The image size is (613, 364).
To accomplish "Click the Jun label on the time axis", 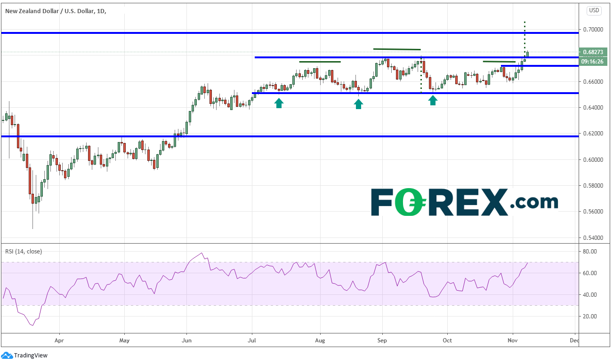I will (x=186, y=340).
